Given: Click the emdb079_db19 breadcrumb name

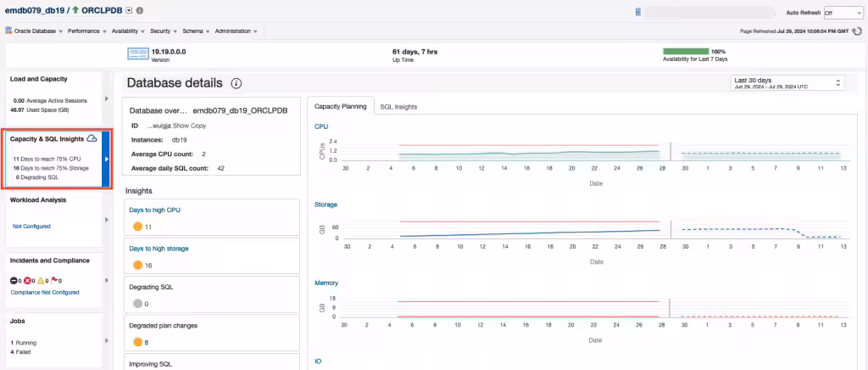Looking at the screenshot, I should (35, 10).
